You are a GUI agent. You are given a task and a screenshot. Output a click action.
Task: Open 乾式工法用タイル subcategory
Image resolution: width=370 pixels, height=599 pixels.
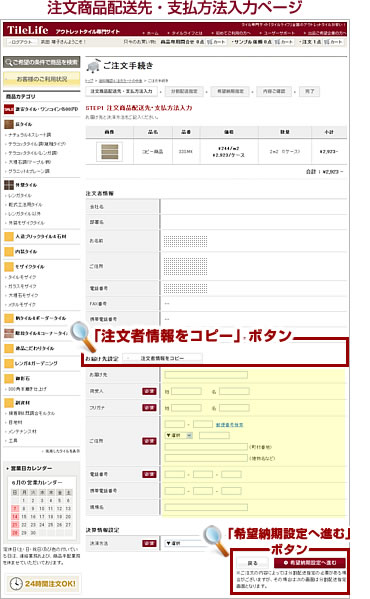click(25, 205)
